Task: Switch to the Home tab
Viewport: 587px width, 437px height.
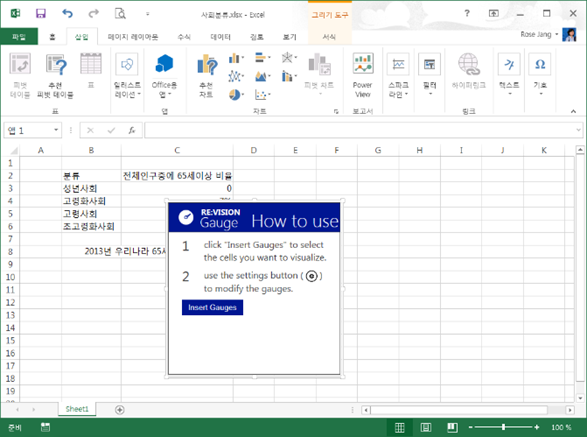Action: [52, 36]
